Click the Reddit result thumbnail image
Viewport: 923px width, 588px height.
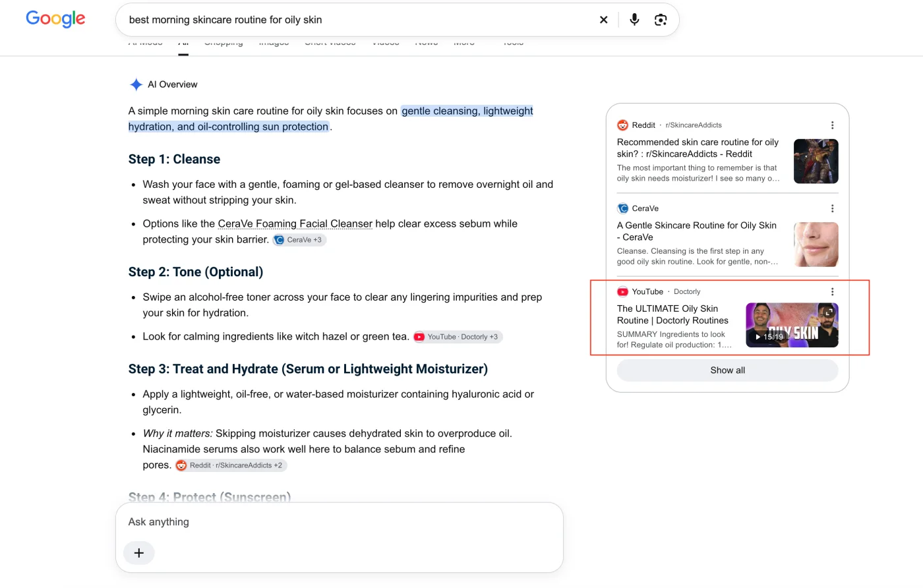click(816, 161)
